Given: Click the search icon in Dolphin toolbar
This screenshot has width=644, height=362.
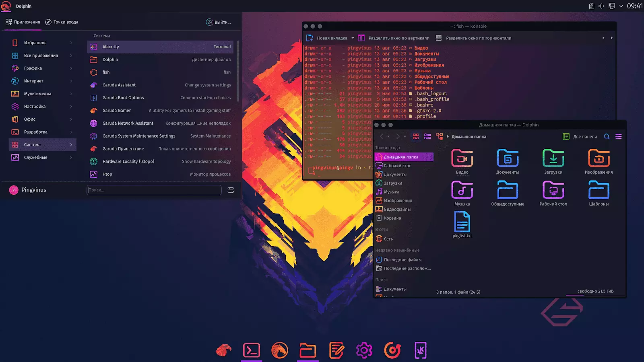Looking at the screenshot, I should (607, 136).
